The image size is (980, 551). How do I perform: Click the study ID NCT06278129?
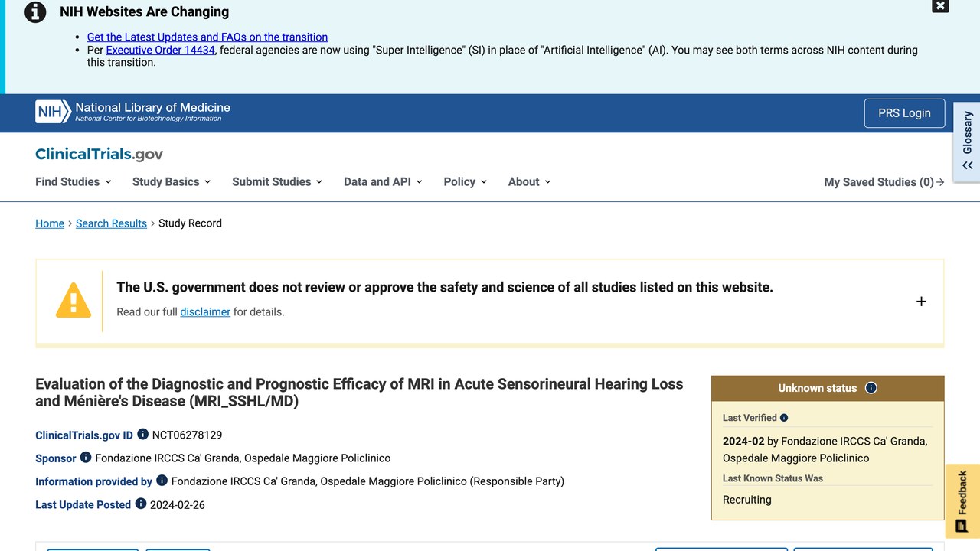click(187, 435)
